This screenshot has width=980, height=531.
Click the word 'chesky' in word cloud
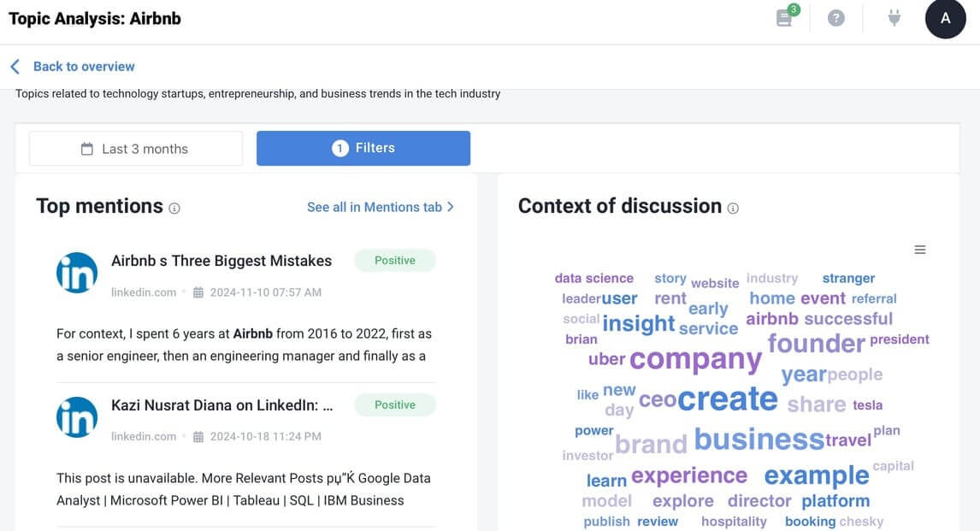(860, 521)
